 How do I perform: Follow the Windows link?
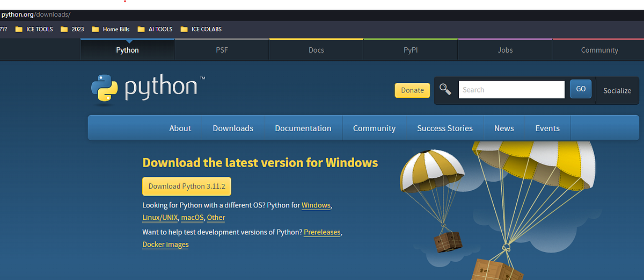coord(316,205)
